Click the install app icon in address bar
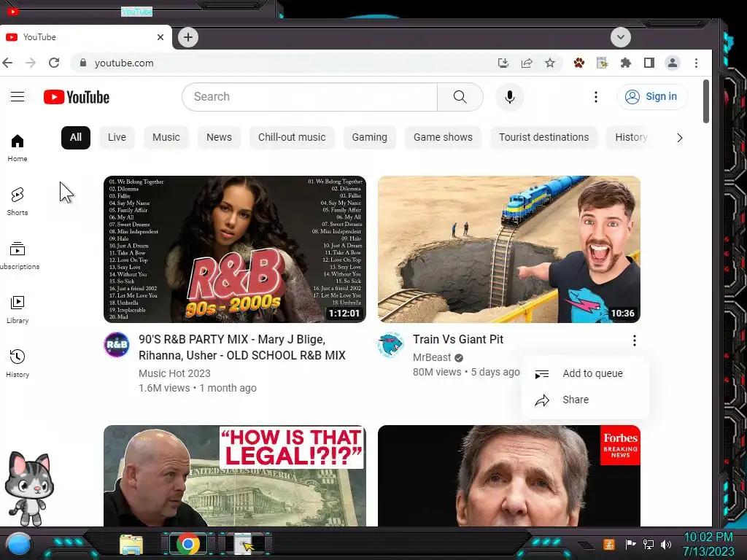The width and height of the screenshot is (747, 560). (x=503, y=63)
